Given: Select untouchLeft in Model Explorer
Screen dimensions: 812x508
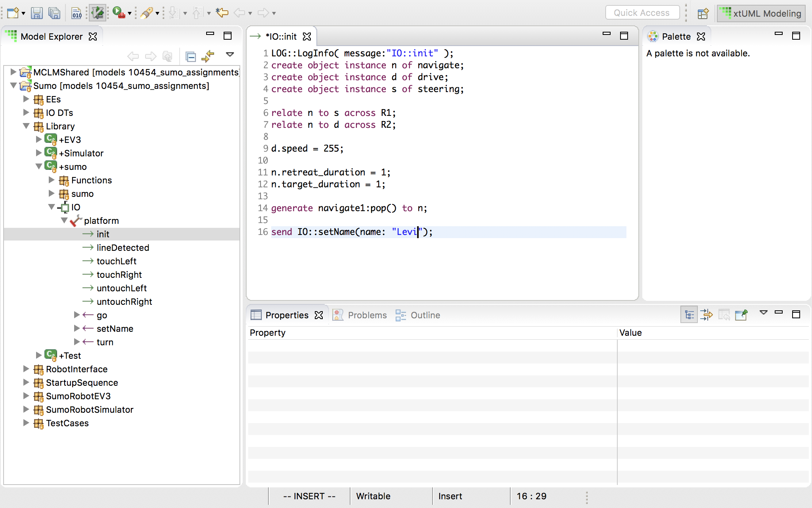Looking at the screenshot, I should [122, 288].
